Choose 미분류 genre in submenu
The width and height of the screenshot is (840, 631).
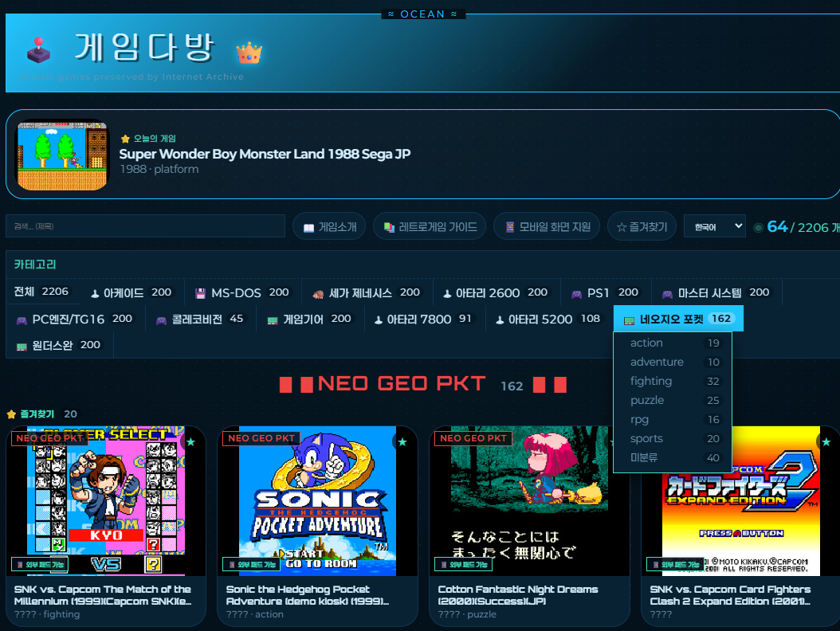(673, 457)
